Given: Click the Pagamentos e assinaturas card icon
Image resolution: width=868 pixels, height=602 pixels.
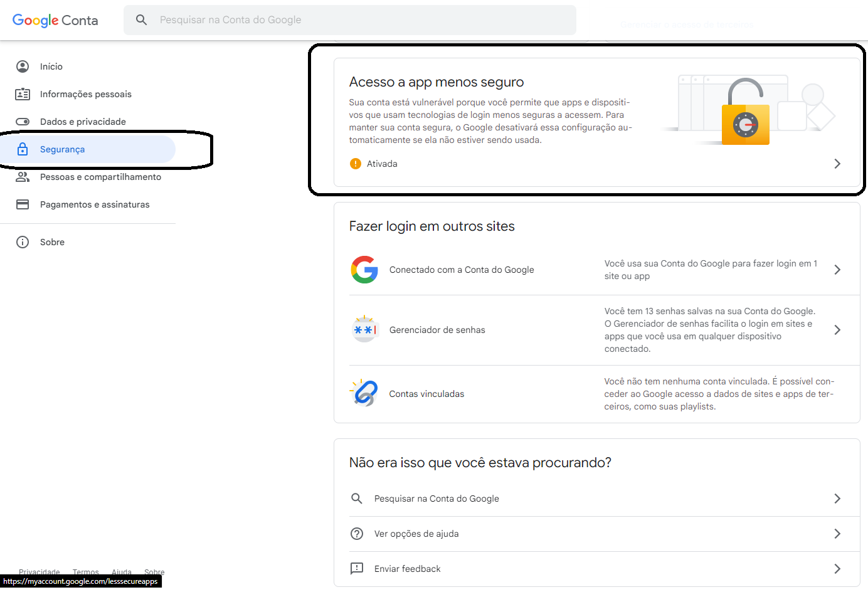Looking at the screenshot, I should 23,204.
